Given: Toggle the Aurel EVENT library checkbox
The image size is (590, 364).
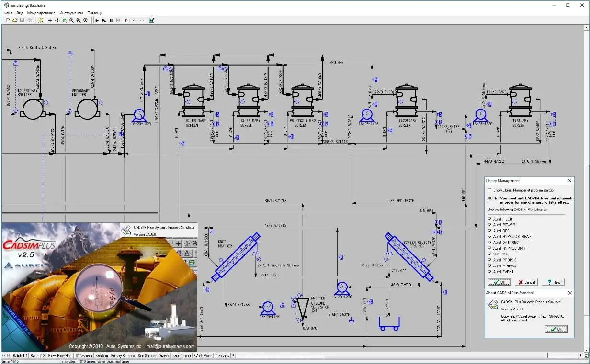Looking at the screenshot, I should (489, 272).
